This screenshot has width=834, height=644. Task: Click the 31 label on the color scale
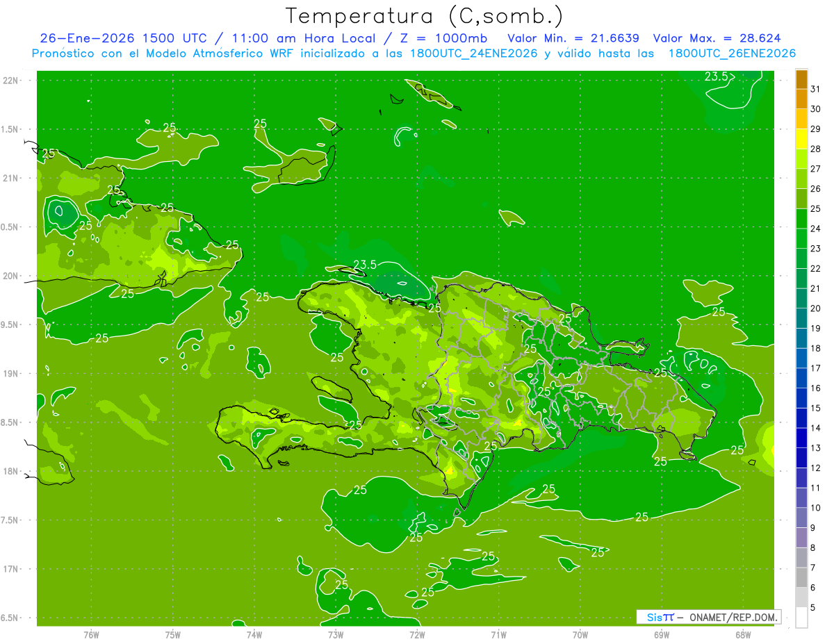coord(816,89)
